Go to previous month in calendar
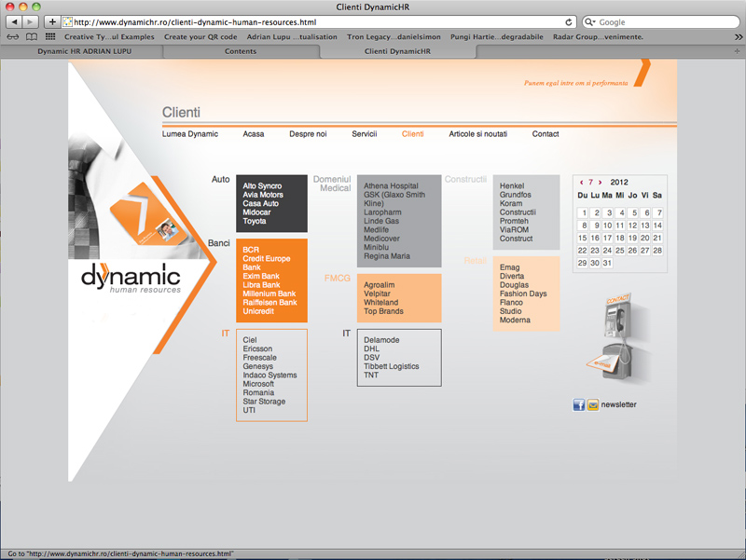 [x=582, y=183]
